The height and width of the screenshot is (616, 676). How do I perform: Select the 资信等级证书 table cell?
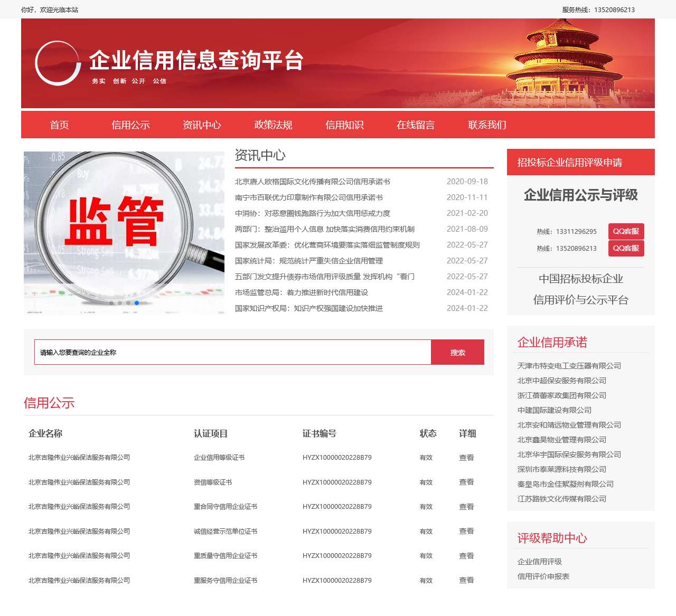[213, 482]
